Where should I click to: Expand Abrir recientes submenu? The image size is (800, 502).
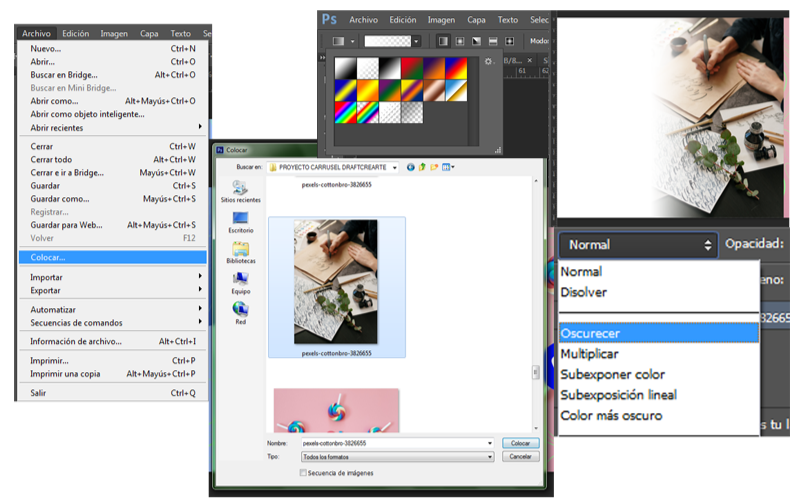[x=200, y=127]
